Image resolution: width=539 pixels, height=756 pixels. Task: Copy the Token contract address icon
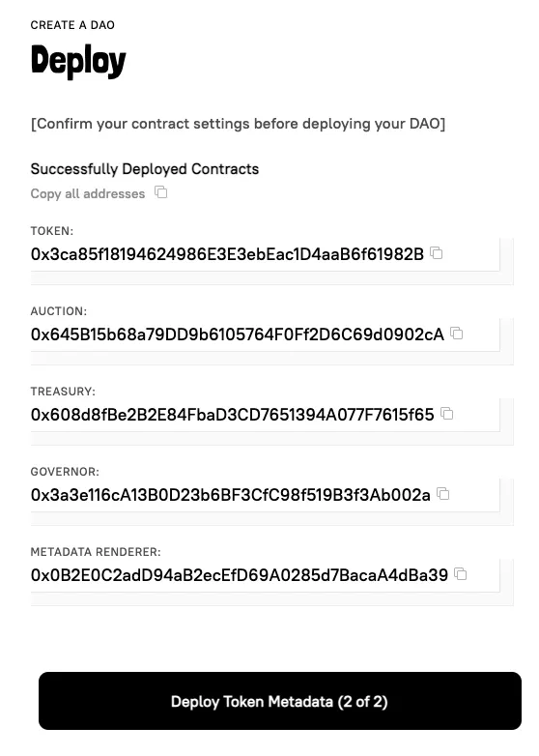click(x=437, y=252)
